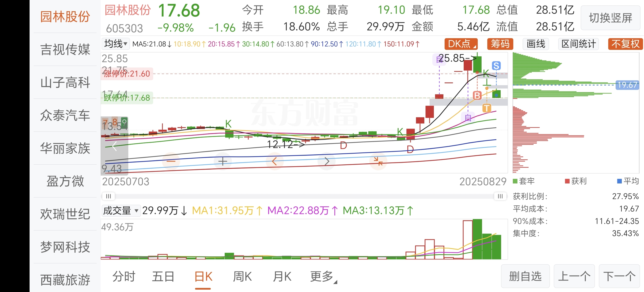The width and height of the screenshot is (644, 292).
Task: Tap the purple 自 marker near the 25.85 high
Action: click(x=439, y=59)
